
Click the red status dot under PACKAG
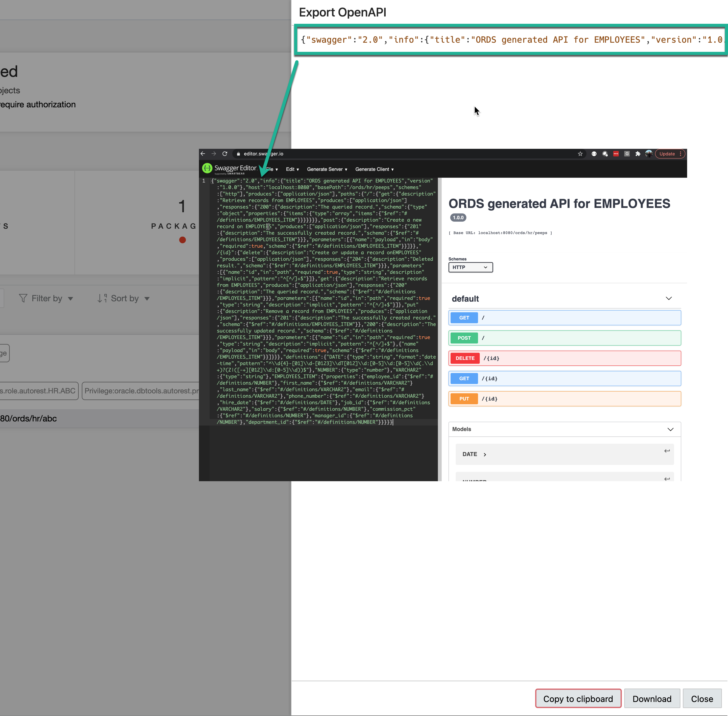coord(182,240)
